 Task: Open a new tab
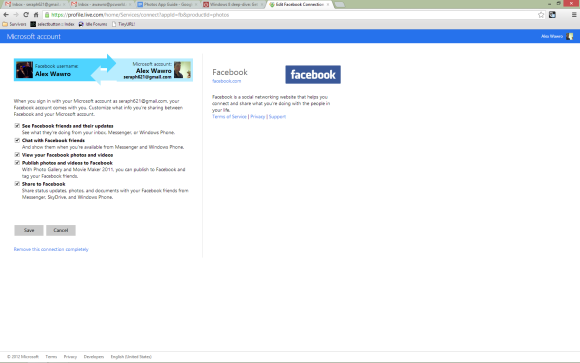pyautogui.click(x=339, y=4)
